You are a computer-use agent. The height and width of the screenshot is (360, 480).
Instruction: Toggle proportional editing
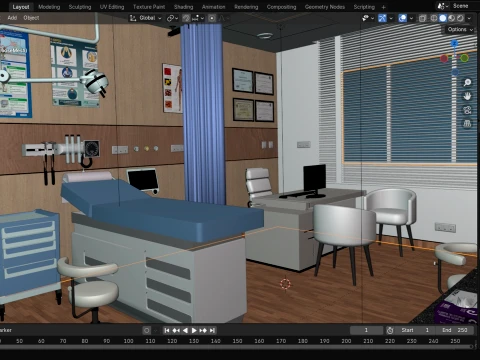click(212, 18)
